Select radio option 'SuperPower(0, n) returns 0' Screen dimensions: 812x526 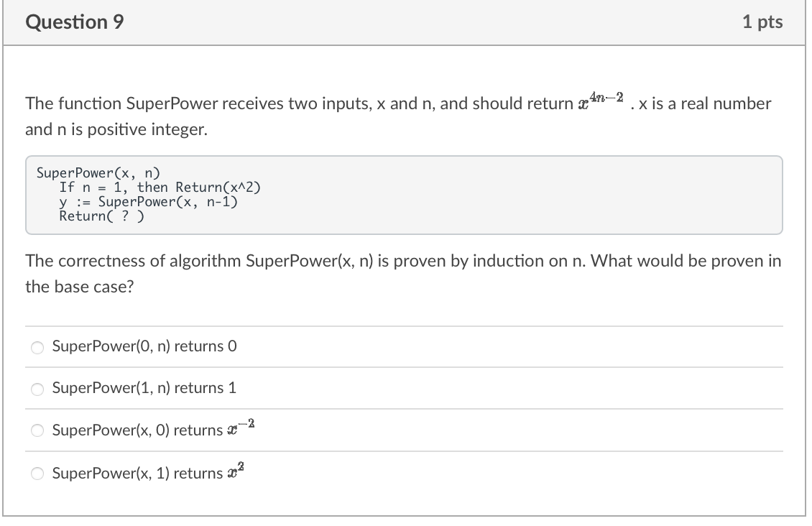point(37,346)
